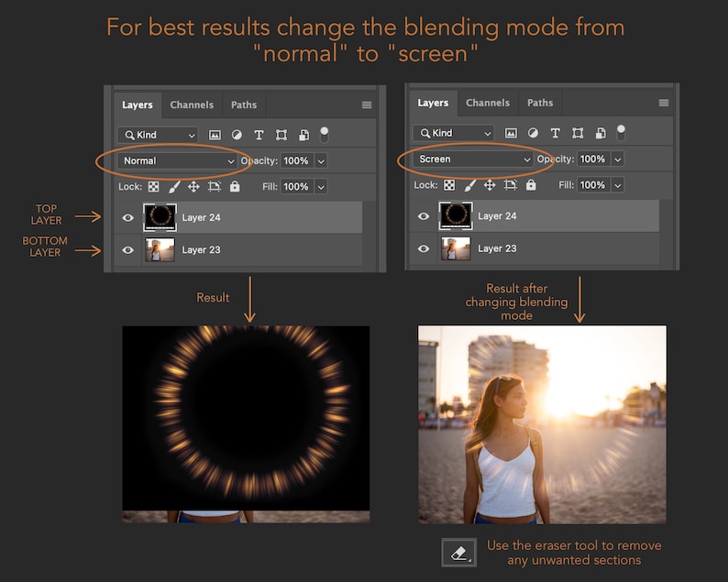The width and height of the screenshot is (728, 582).
Task: Expand Fill slider arrow in right panel
Action: tap(617, 185)
